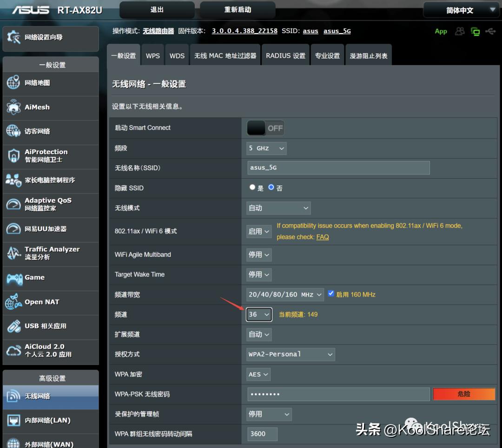Open the 漫游阻止列表 tab
The width and height of the screenshot is (502, 448).
[368, 55]
